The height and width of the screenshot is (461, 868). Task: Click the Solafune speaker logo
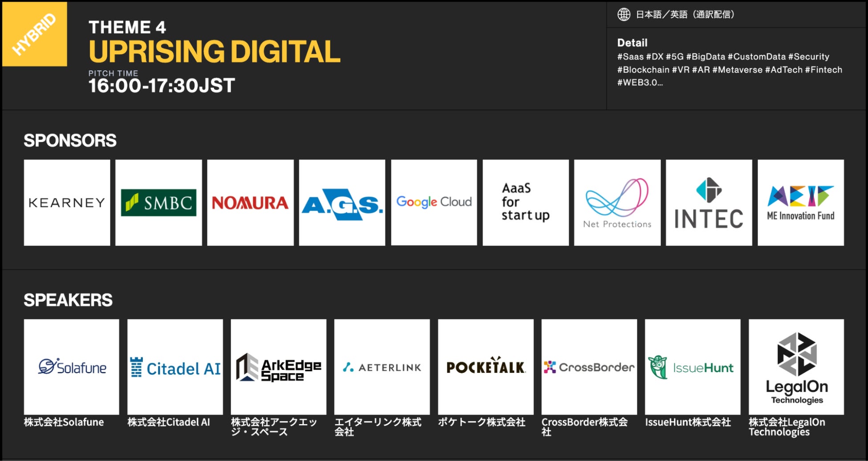pos(72,367)
